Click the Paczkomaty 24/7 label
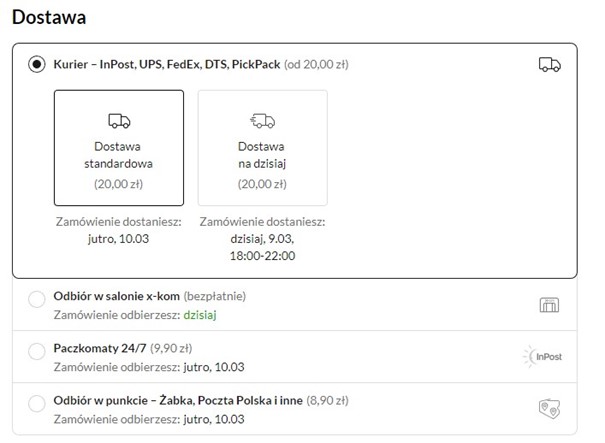605x443 pixels. click(96, 348)
